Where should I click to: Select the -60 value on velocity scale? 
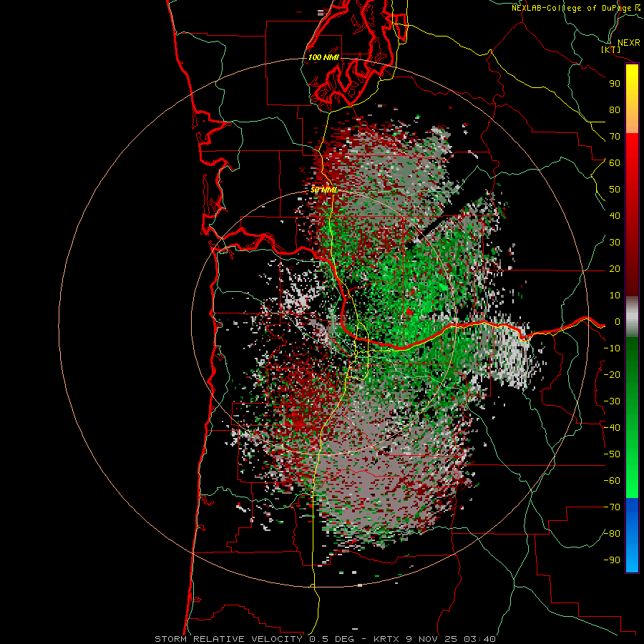tap(612, 481)
